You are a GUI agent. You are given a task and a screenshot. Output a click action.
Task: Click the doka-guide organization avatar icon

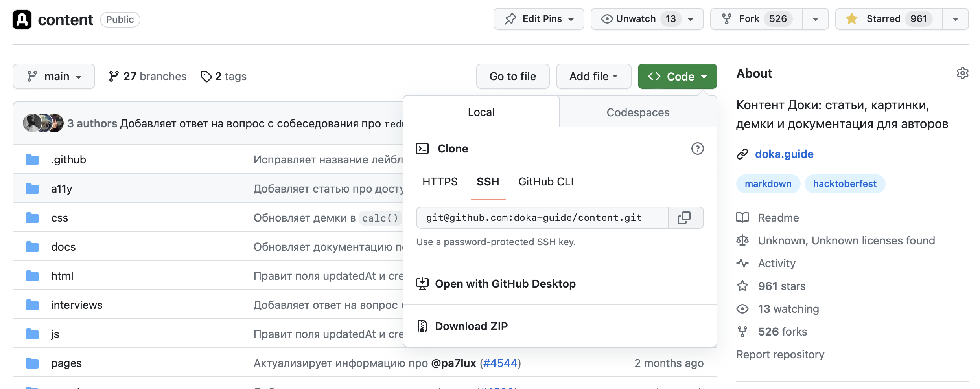click(22, 19)
